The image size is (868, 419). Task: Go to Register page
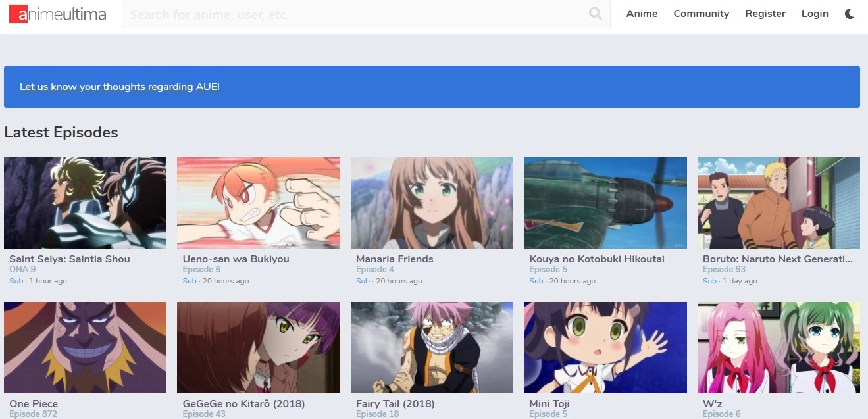click(x=765, y=14)
